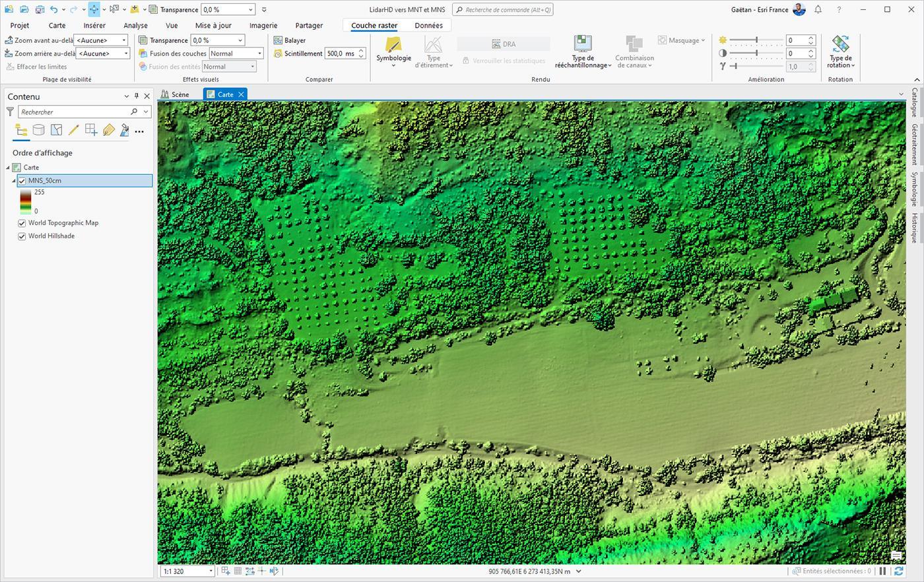Adjust the brightness slider

pyautogui.click(x=756, y=40)
